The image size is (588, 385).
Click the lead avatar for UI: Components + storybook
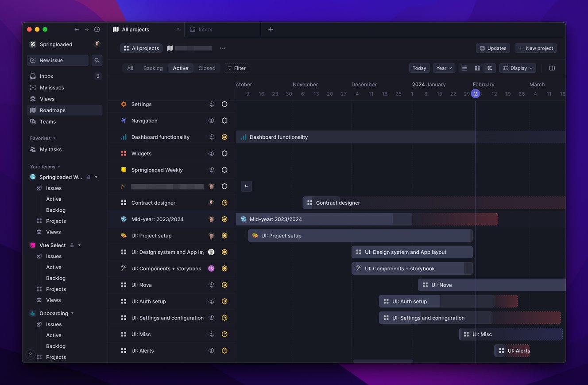tap(211, 268)
